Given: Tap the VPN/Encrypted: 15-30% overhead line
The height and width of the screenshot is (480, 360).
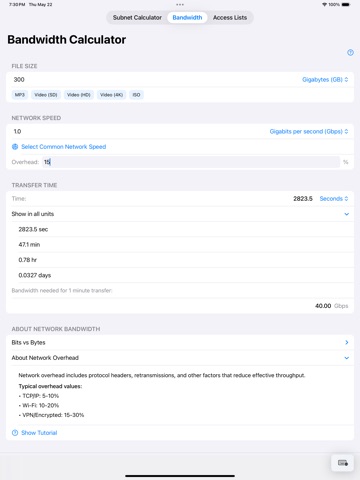Looking at the screenshot, I should point(51,415).
